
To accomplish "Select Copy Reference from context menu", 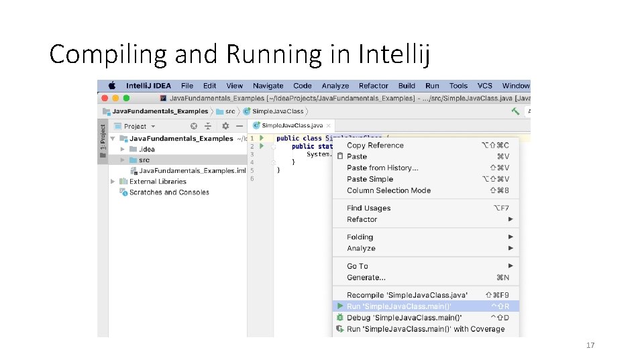I will click(x=425, y=145).
